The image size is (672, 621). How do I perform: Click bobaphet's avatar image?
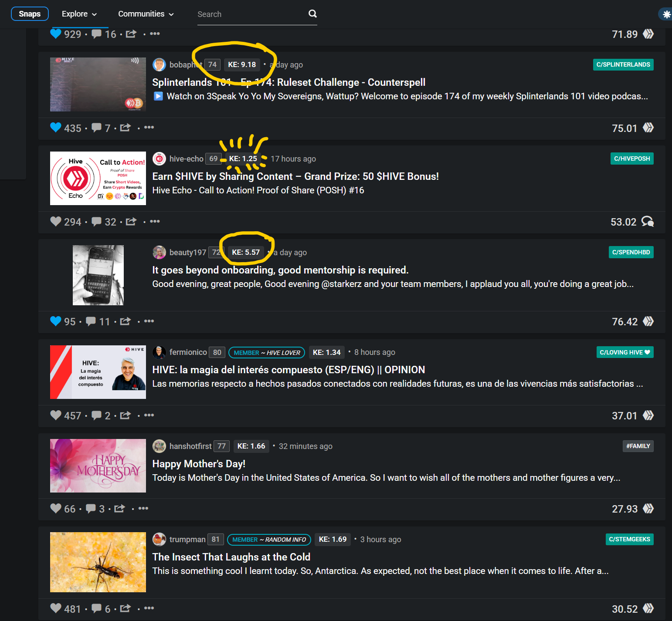pos(159,65)
